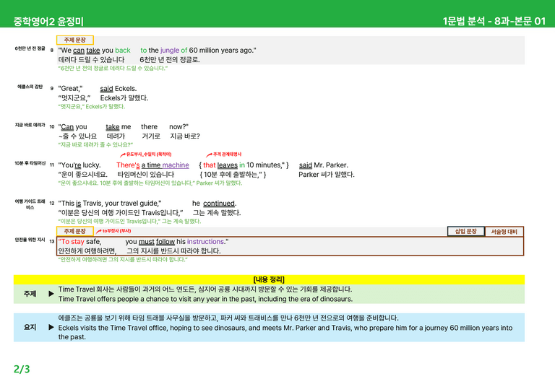
Task: Click the page number '2/3'
Action: pos(22,370)
